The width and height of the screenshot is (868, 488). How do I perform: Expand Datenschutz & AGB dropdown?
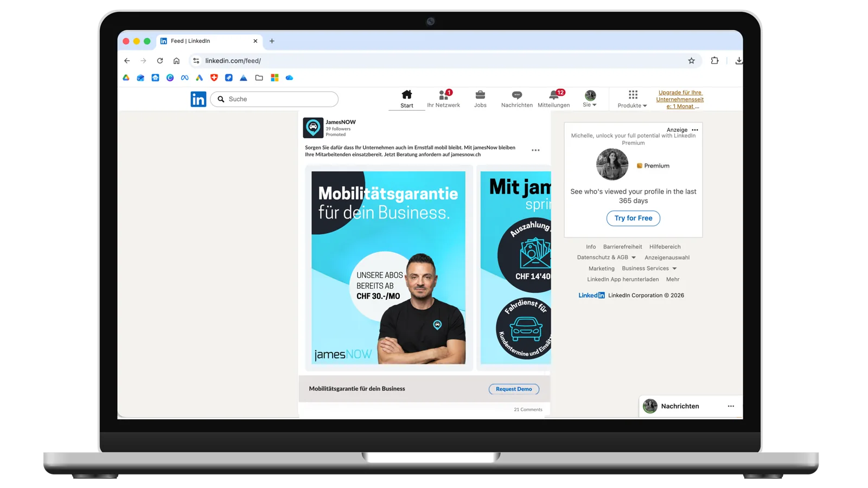click(x=607, y=258)
